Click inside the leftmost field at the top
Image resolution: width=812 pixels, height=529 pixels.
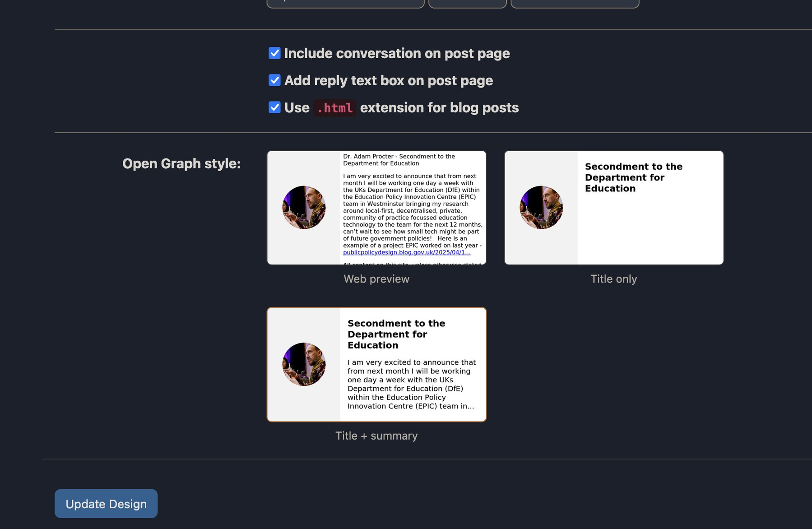coord(345,2)
